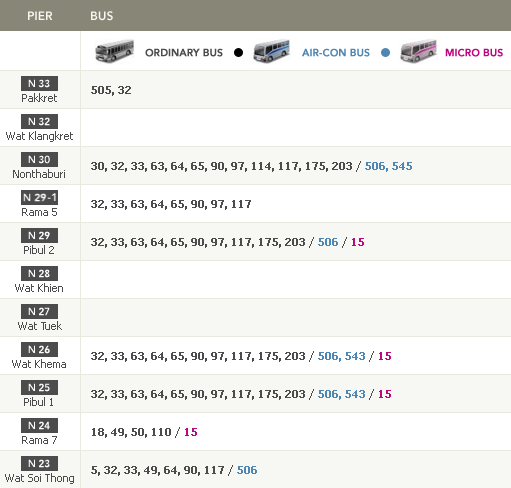Click the blue dot after Air-Con Bus
This screenshot has height=488, width=511.
(385, 53)
